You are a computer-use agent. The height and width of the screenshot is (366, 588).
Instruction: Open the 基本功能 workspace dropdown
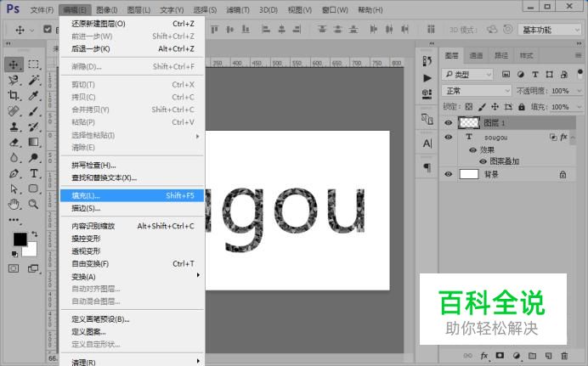click(x=550, y=30)
